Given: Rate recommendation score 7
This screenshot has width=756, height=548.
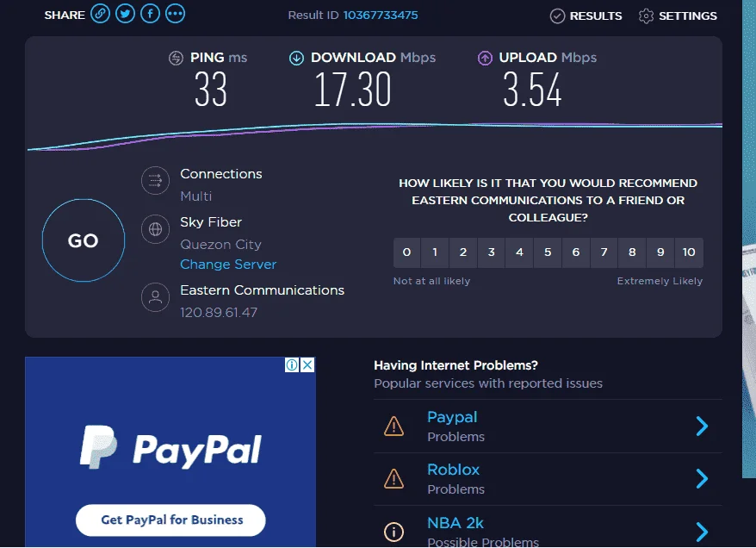Looking at the screenshot, I should 604,252.
